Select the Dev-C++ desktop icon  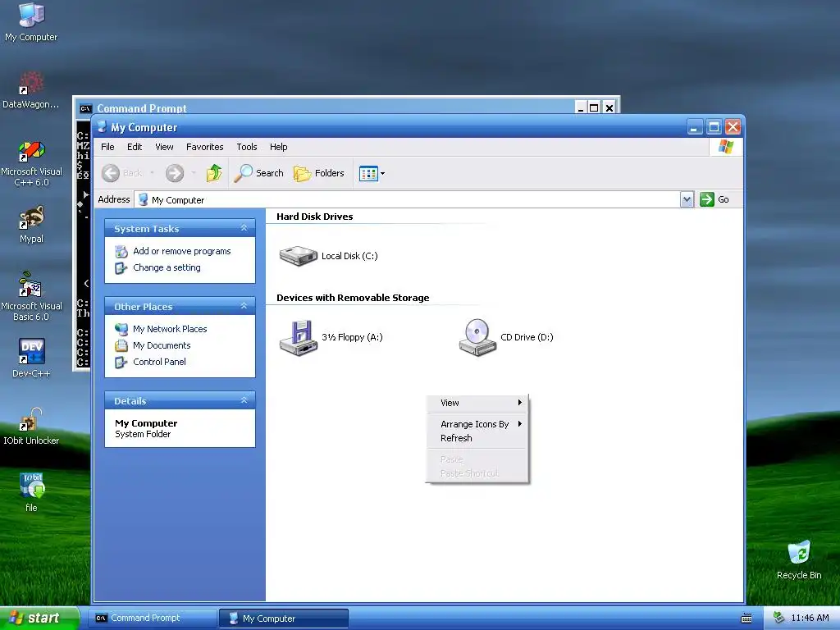31,358
